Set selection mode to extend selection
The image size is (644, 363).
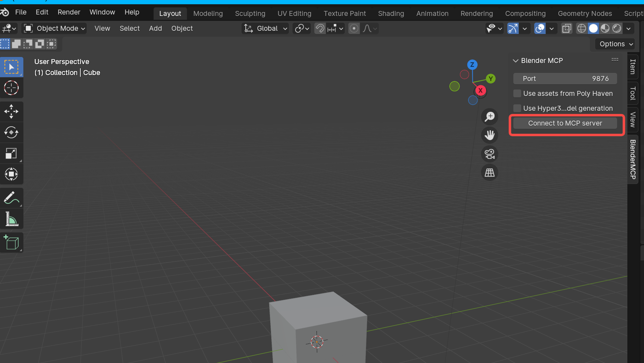[x=16, y=44]
